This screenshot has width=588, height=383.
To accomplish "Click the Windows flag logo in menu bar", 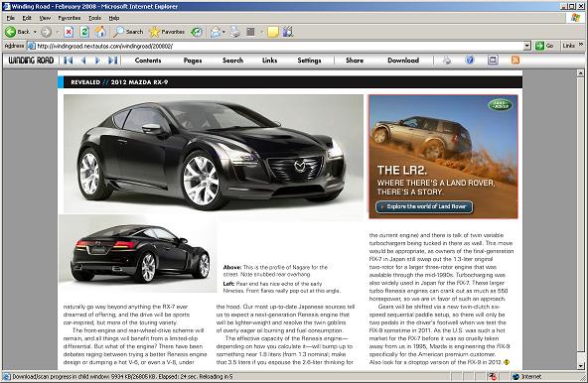I will (576, 17).
